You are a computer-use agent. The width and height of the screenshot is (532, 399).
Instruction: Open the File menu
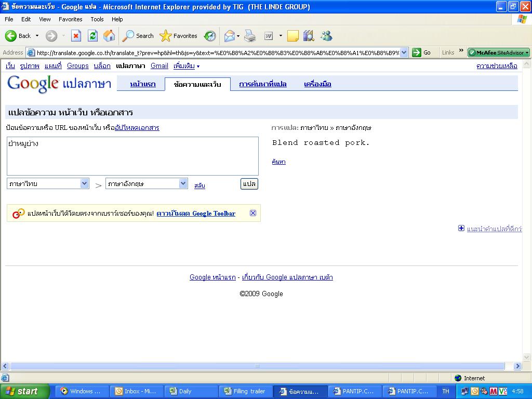click(x=9, y=19)
